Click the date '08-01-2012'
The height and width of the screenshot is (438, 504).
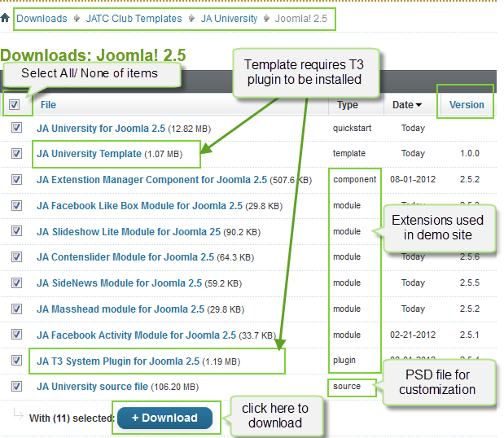coord(413,179)
